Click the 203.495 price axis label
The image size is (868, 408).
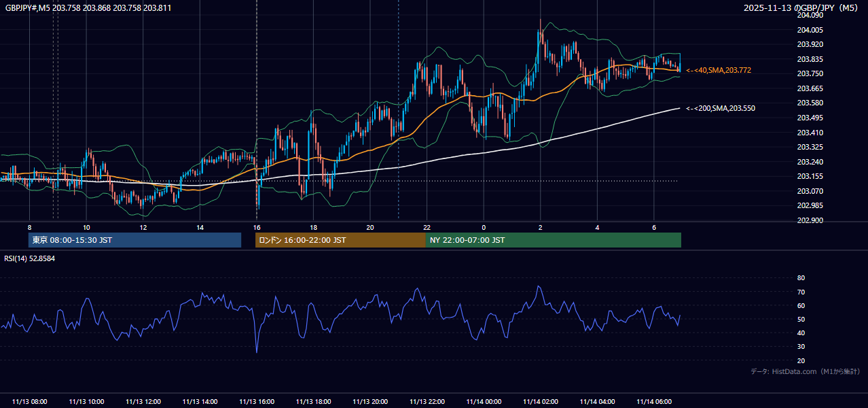coord(810,118)
